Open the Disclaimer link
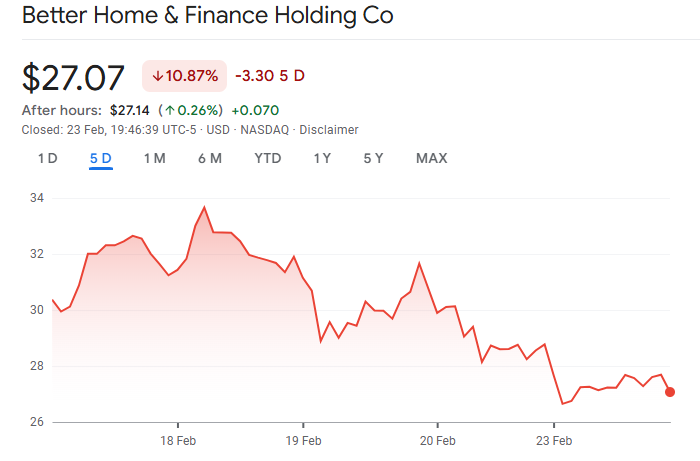Screen dimensions: 700x461 tap(328, 130)
